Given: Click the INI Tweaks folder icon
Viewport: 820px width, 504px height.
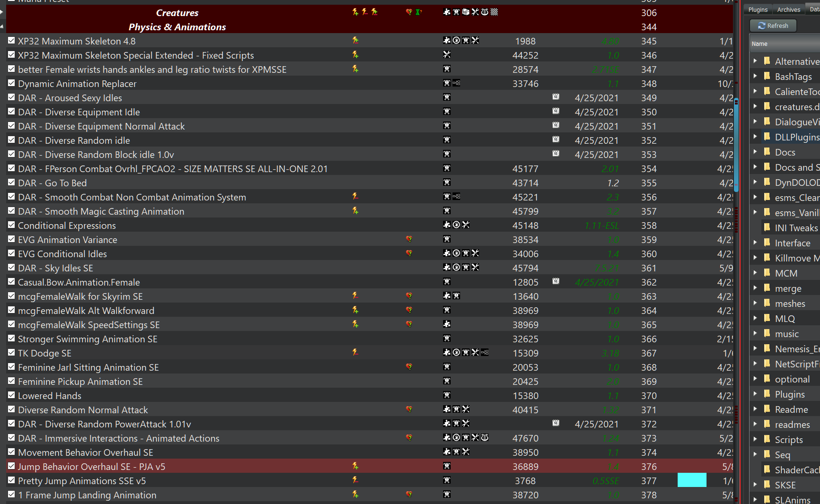Looking at the screenshot, I should coord(767,227).
